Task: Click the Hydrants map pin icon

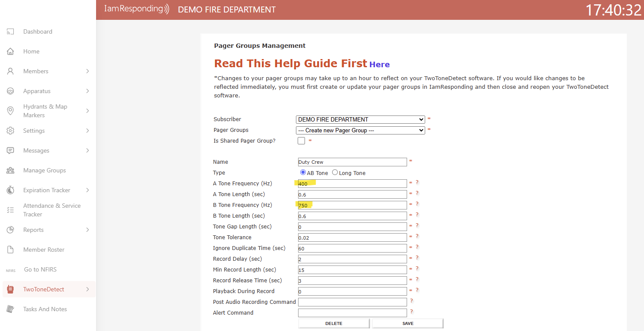Action: pyautogui.click(x=10, y=111)
